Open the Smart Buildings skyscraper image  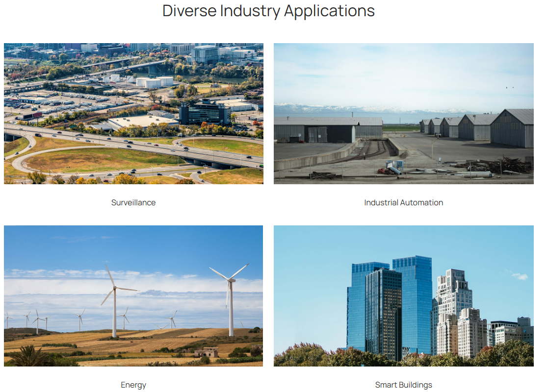403,296
